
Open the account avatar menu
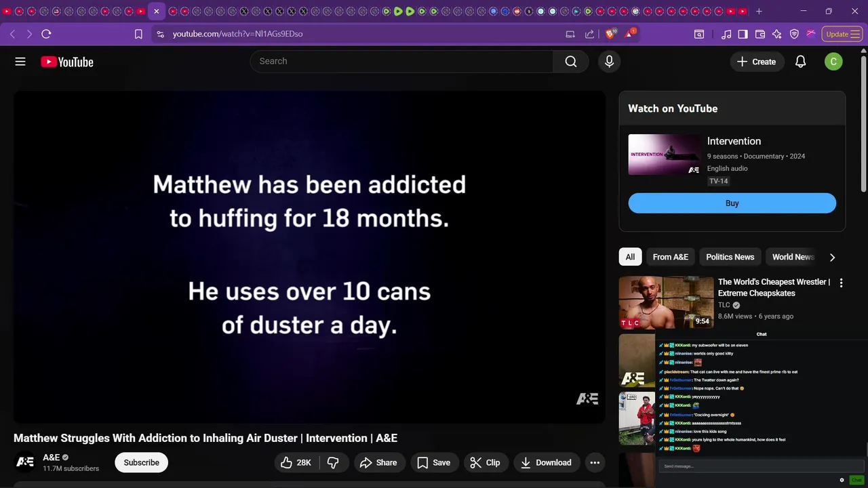coord(833,62)
